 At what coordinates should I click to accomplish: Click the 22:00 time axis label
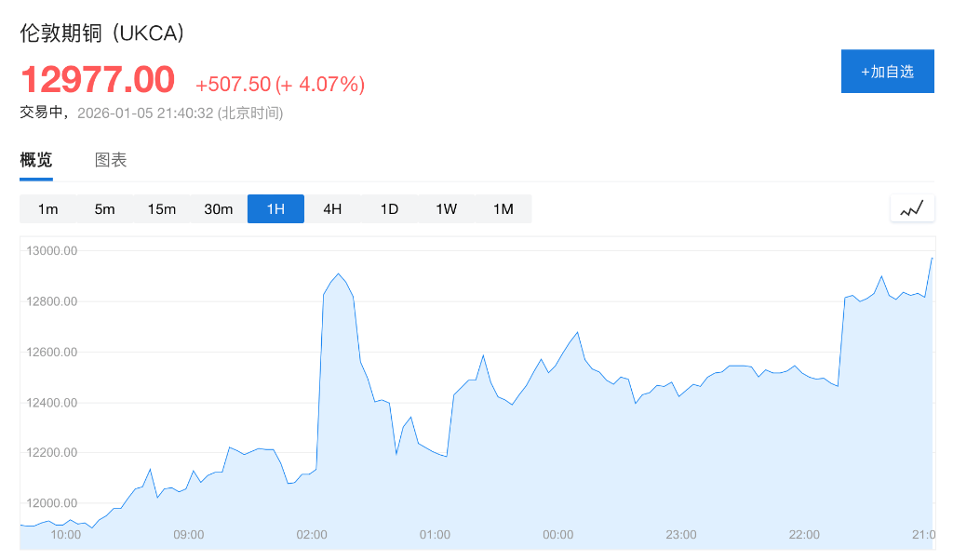click(x=804, y=535)
